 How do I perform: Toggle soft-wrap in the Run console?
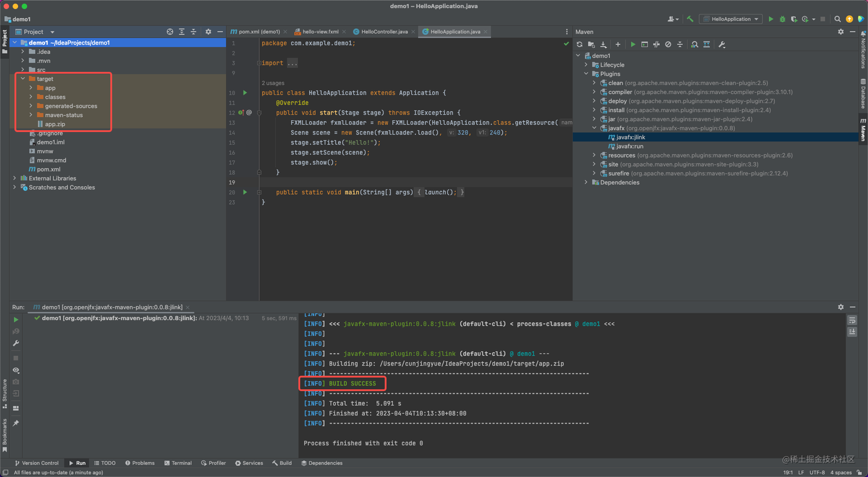pyautogui.click(x=852, y=320)
